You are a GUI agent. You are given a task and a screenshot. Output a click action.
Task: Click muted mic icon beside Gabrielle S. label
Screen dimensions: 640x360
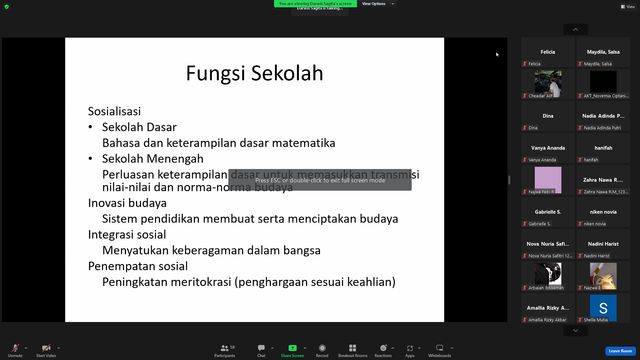click(x=525, y=224)
